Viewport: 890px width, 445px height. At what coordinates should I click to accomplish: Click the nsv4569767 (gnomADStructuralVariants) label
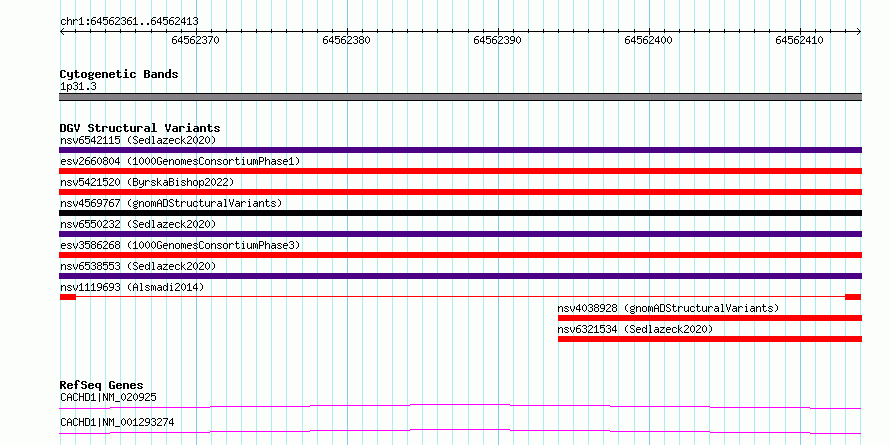pos(171,203)
